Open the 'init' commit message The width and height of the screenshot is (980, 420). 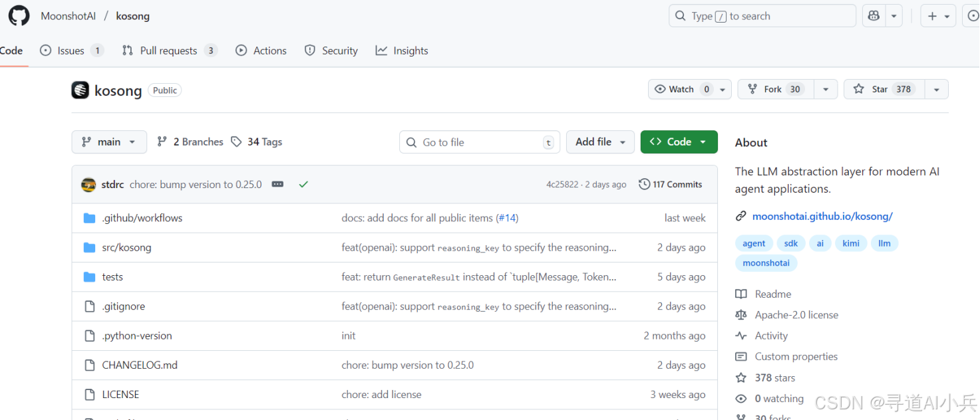(349, 336)
